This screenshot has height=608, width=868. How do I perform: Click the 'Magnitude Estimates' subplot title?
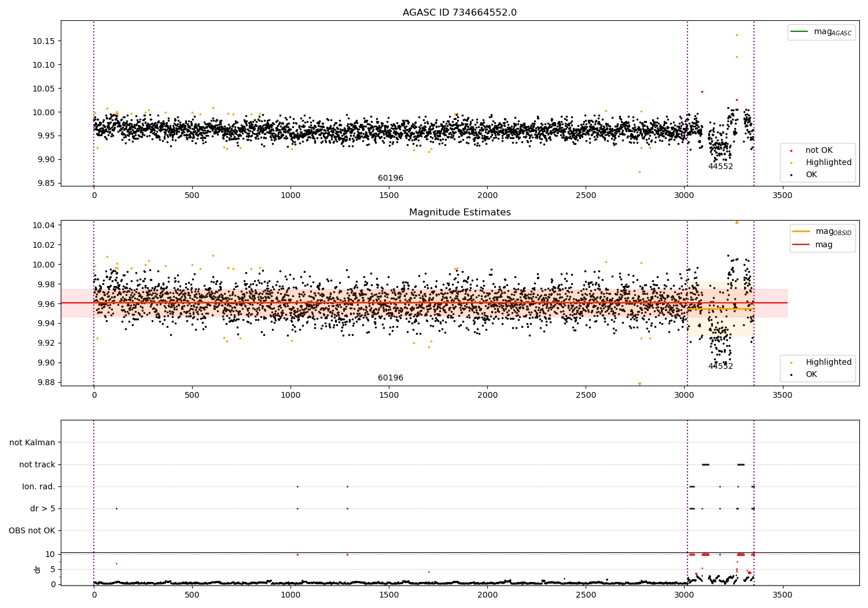pyautogui.click(x=459, y=213)
